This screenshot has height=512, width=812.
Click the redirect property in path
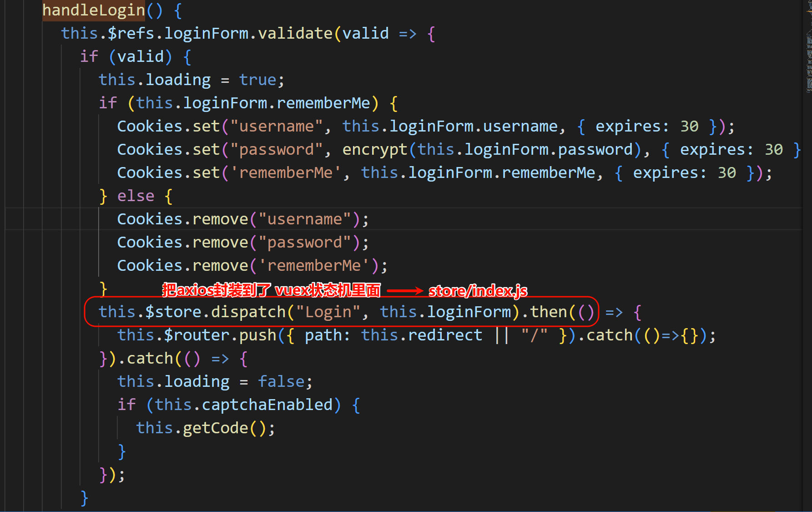tap(445, 335)
